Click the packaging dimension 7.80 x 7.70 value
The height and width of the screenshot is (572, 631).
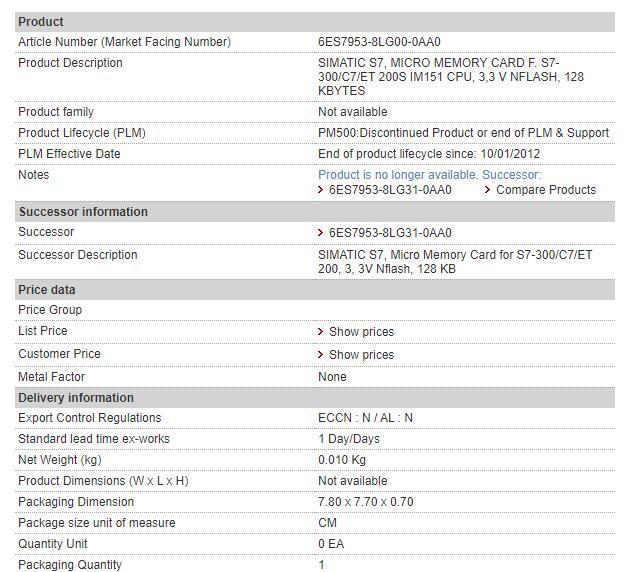coord(365,502)
